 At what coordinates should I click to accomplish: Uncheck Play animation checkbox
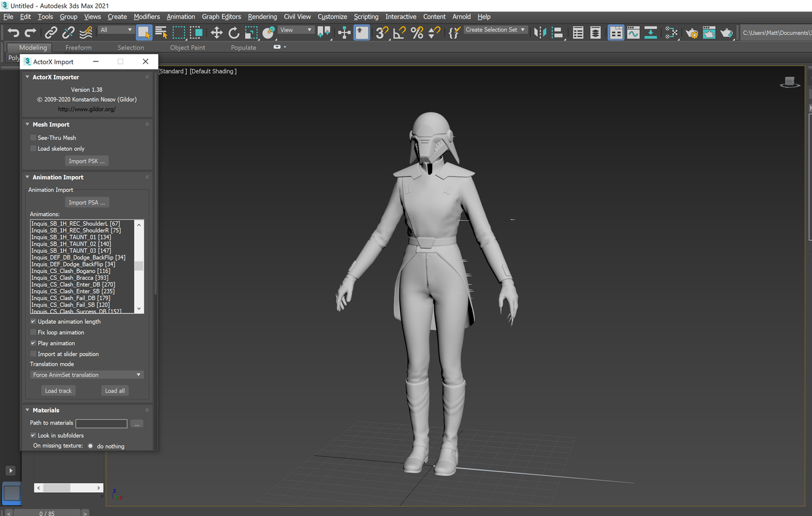(34, 343)
